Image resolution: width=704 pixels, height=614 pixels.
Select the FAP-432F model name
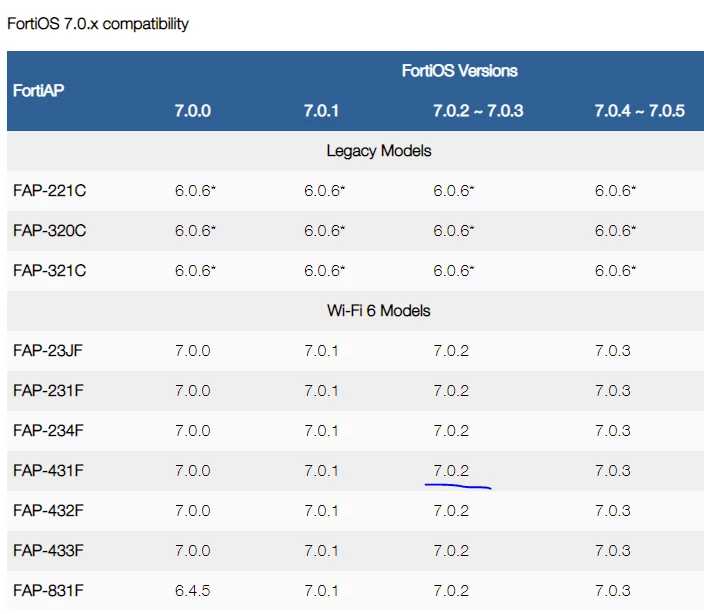tap(48, 511)
